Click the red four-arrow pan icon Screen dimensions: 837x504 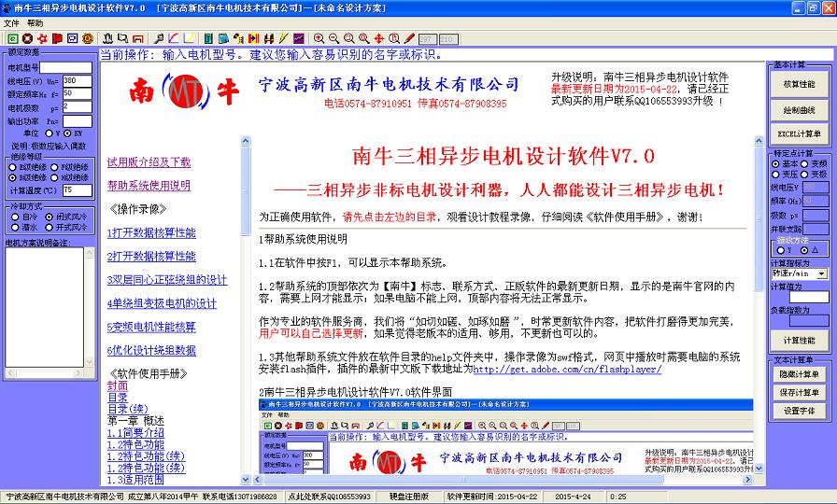(379, 38)
